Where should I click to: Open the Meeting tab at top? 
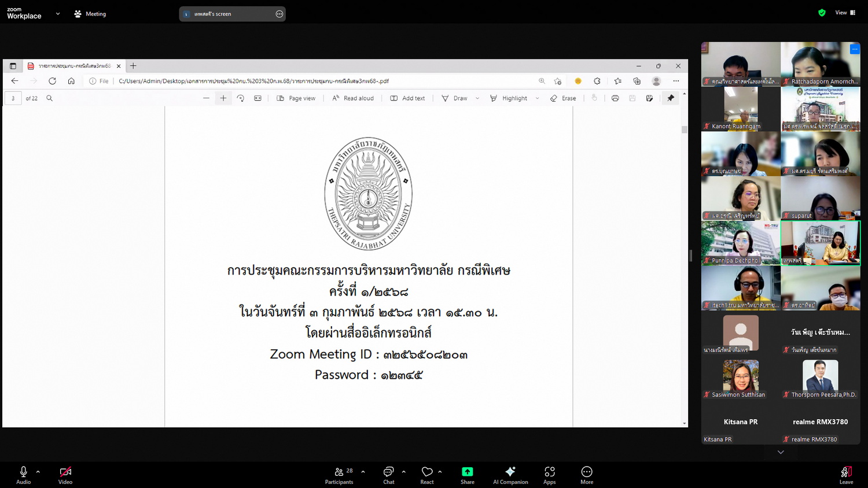tap(90, 14)
